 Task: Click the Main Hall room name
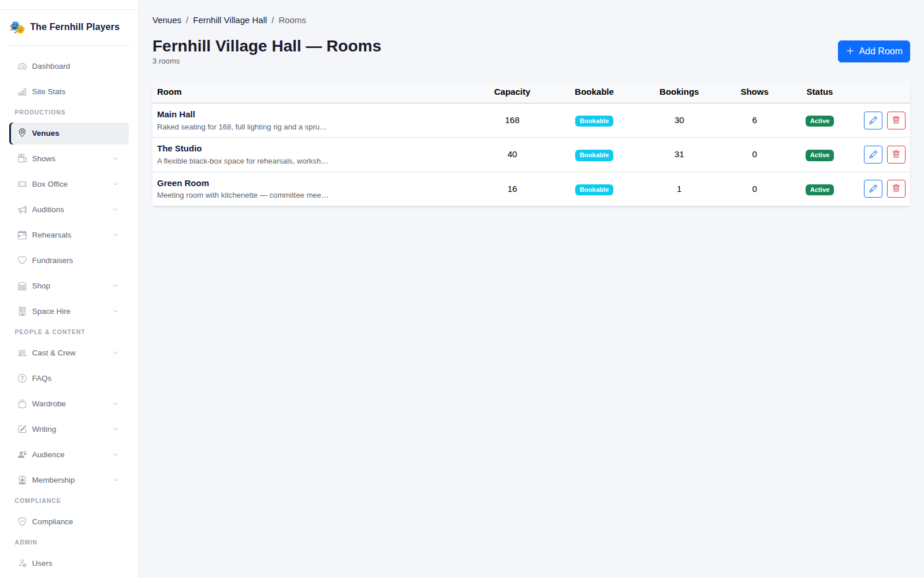(176, 114)
